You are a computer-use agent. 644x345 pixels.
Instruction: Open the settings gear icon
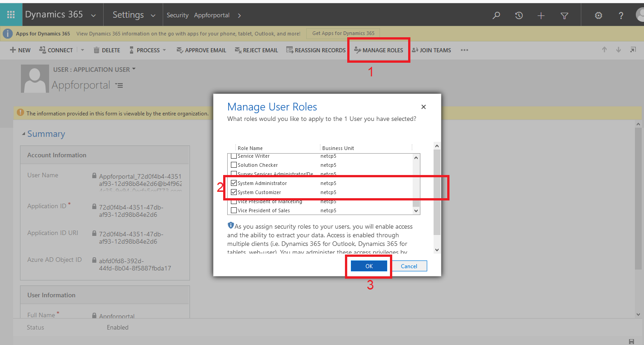pyautogui.click(x=599, y=15)
